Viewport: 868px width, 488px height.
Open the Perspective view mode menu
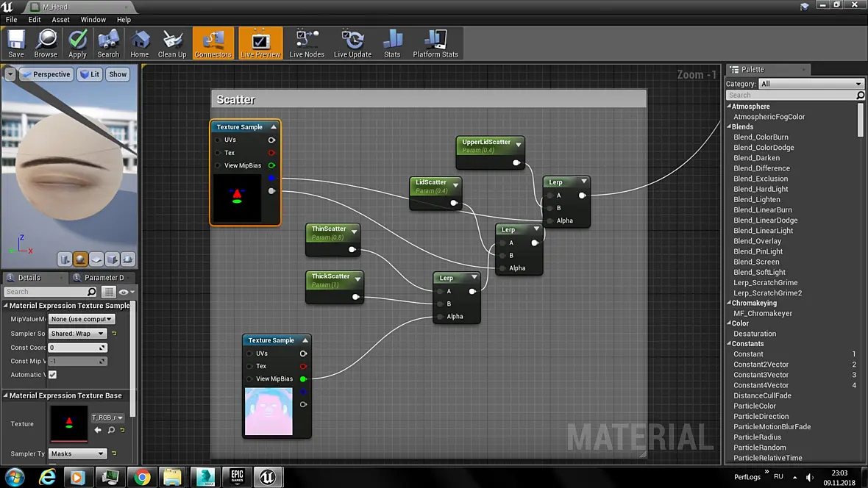[46, 74]
